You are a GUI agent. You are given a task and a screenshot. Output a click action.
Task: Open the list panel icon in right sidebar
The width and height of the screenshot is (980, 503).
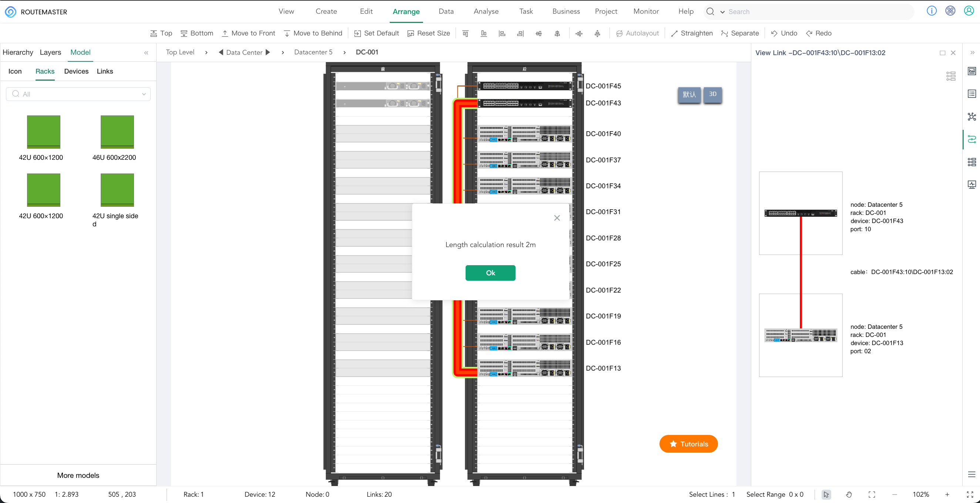[971, 94]
